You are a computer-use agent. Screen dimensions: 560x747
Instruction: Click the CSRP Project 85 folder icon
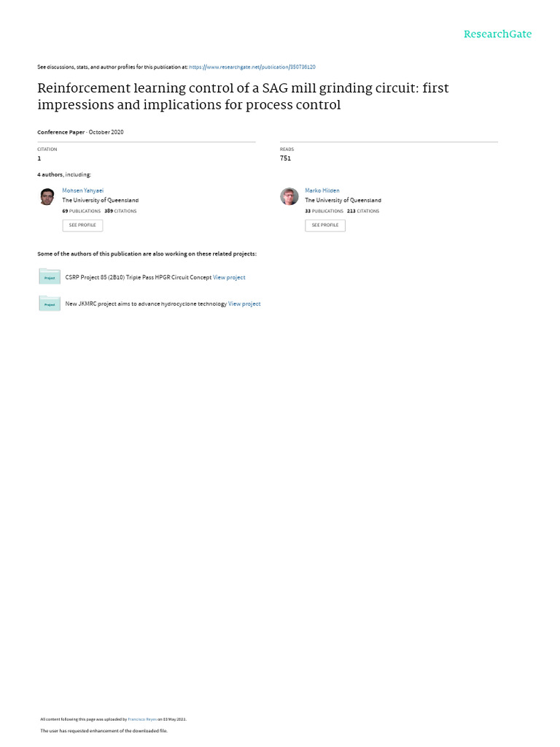(x=50, y=276)
